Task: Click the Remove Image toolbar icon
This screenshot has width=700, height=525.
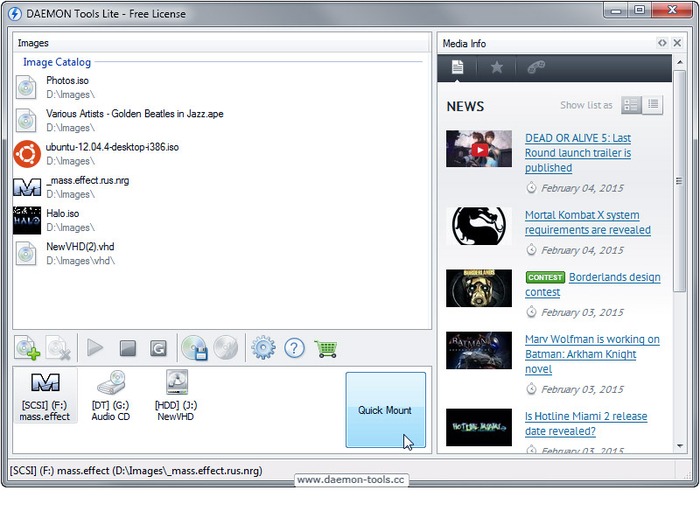Action: [x=58, y=348]
